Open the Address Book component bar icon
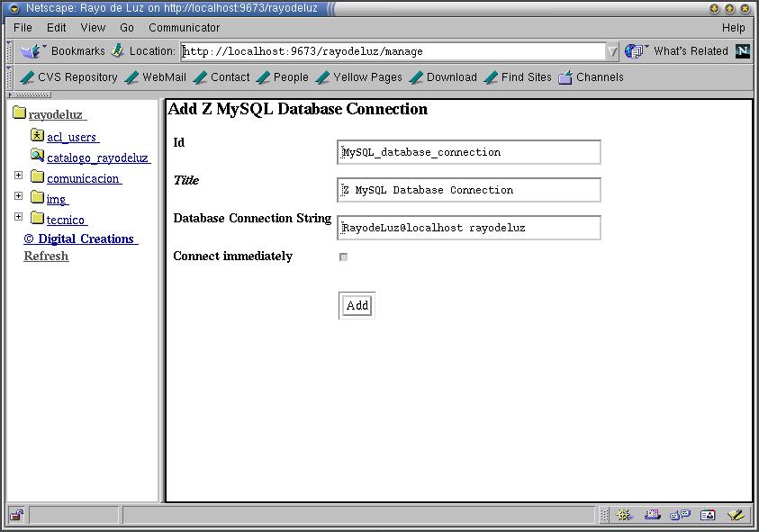 (707, 515)
